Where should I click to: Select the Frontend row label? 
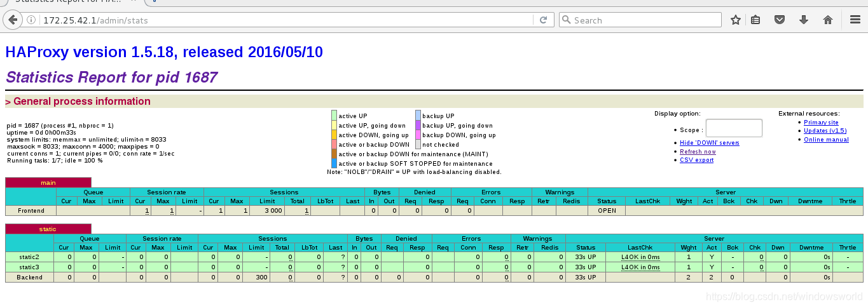pos(31,210)
